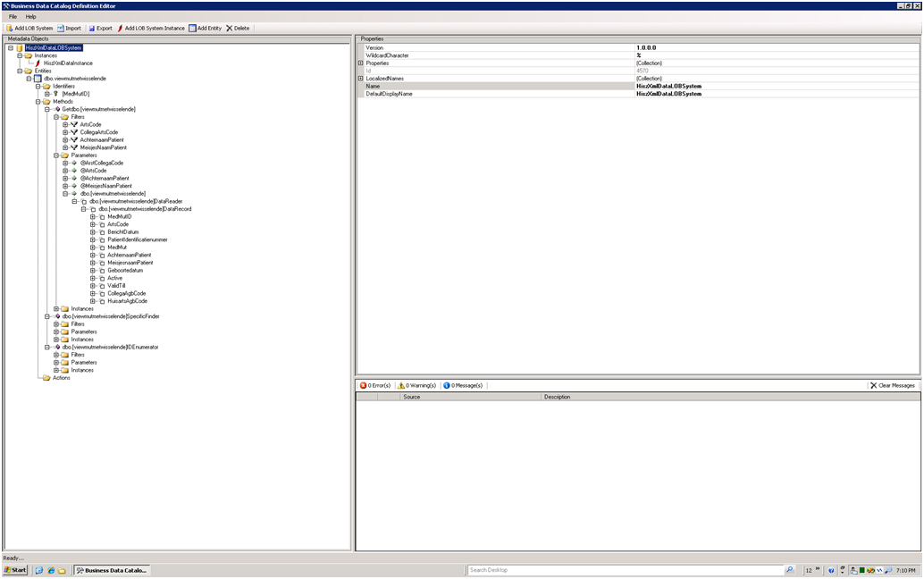Select the HiszXmlDataLOBSystem root node

pos(54,47)
